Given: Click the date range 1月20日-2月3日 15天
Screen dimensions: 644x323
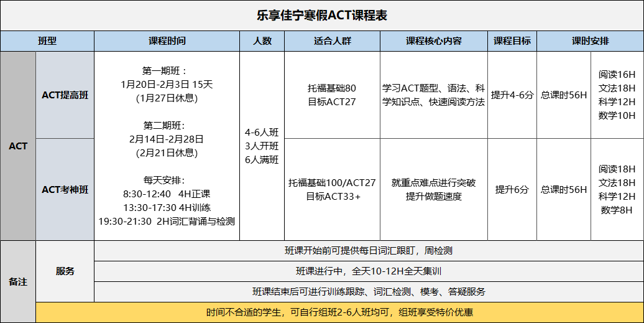Looking at the screenshot, I should [x=167, y=84].
